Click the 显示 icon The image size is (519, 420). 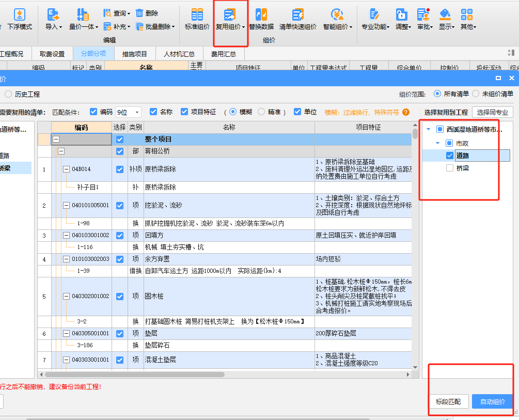coord(445,15)
